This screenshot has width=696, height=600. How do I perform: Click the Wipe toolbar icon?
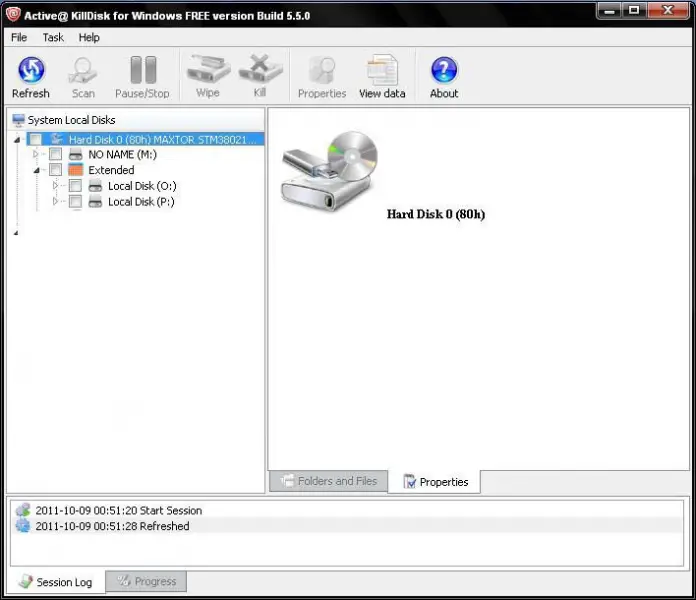(208, 69)
